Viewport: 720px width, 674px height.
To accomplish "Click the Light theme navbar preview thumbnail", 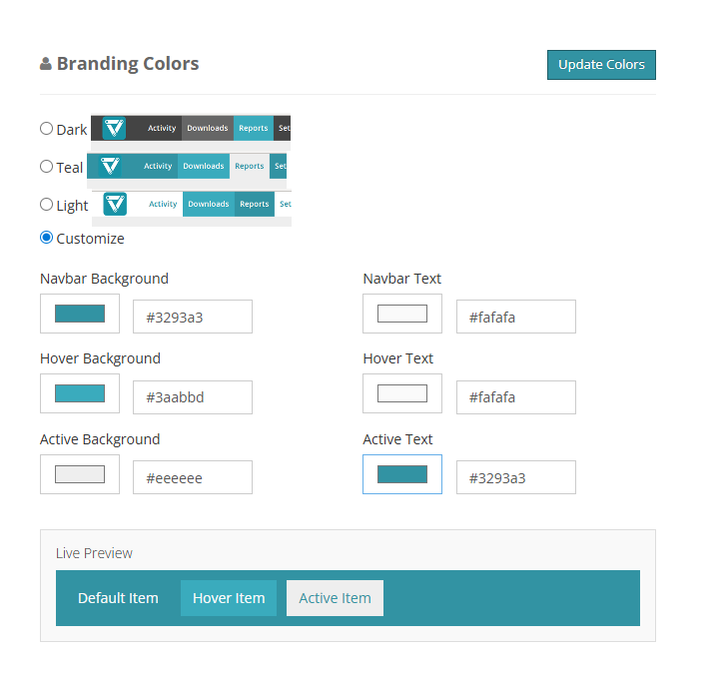I will pyautogui.click(x=192, y=204).
